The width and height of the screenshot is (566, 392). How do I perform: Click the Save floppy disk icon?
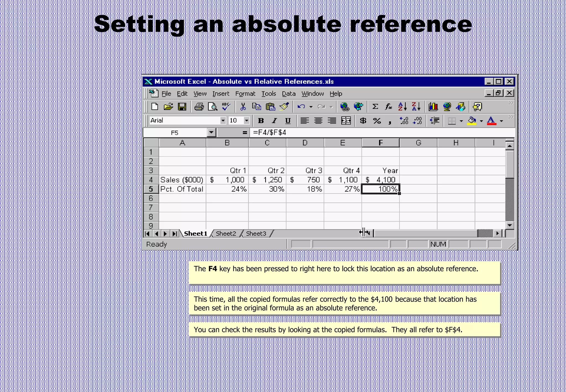[x=182, y=107]
